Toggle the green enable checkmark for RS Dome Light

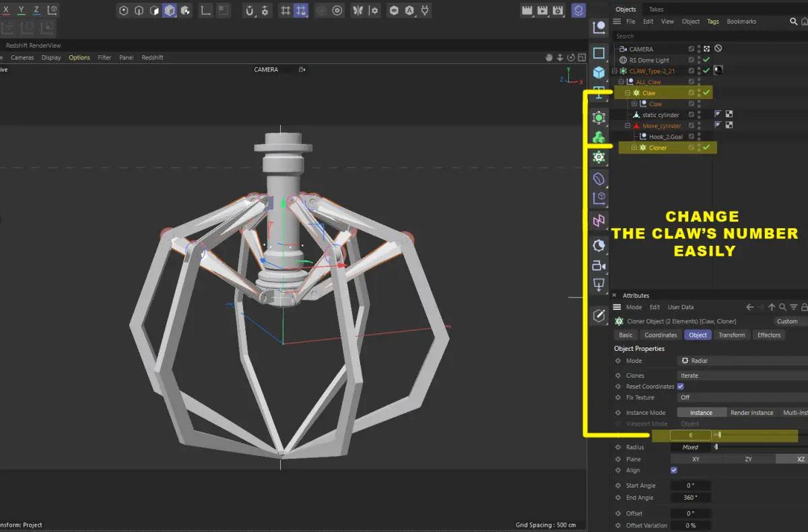[706, 60]
